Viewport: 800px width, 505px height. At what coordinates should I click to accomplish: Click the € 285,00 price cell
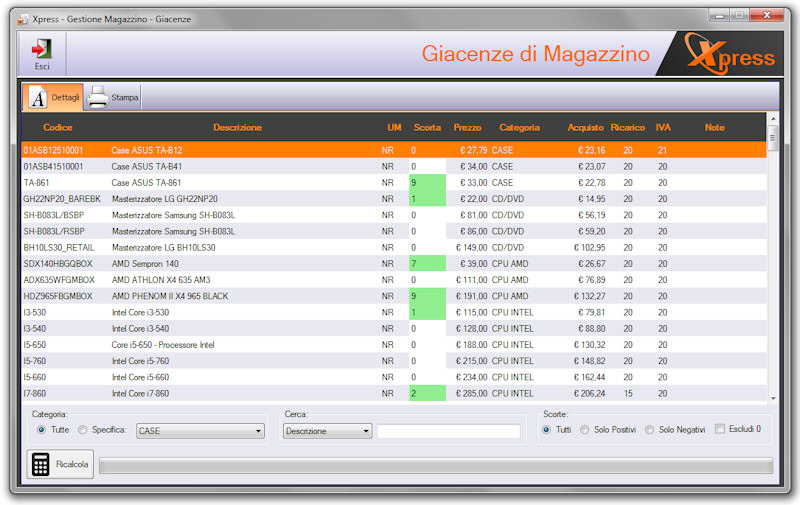click(471, 393)
